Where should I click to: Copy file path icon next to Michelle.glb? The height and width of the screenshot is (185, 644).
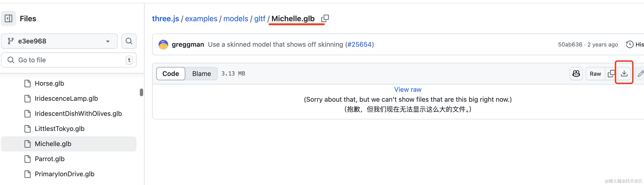pyautogui.click(x=325, y=19)
